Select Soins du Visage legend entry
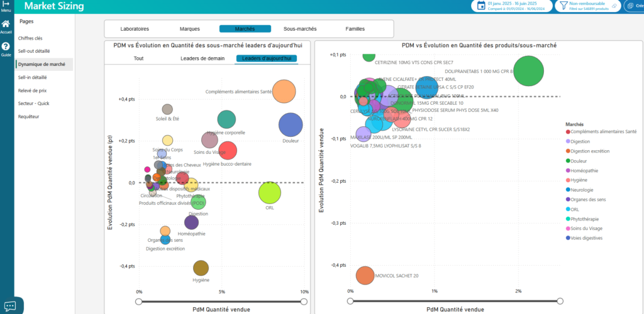The width and height of the screenshot is (644, 314). (584, 229)
